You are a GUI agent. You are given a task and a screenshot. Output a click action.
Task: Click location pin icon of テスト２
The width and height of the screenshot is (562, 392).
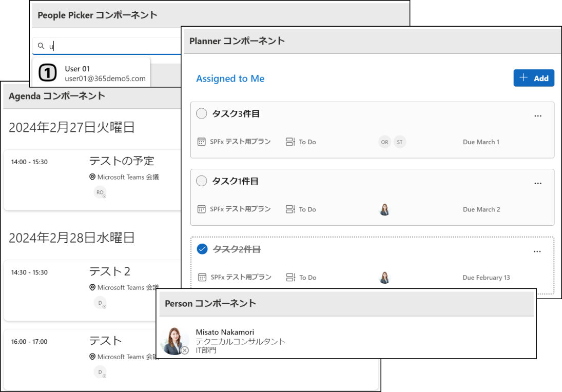point(92,287)
